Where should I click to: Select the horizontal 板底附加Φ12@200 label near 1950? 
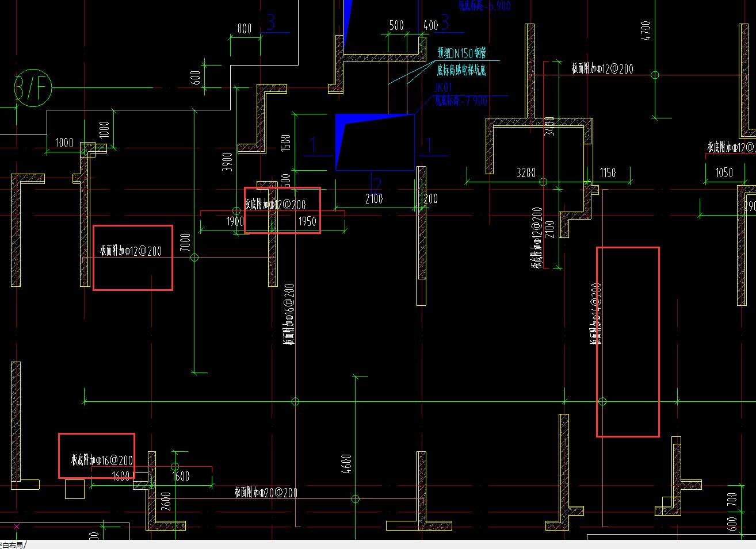[276, 204]
